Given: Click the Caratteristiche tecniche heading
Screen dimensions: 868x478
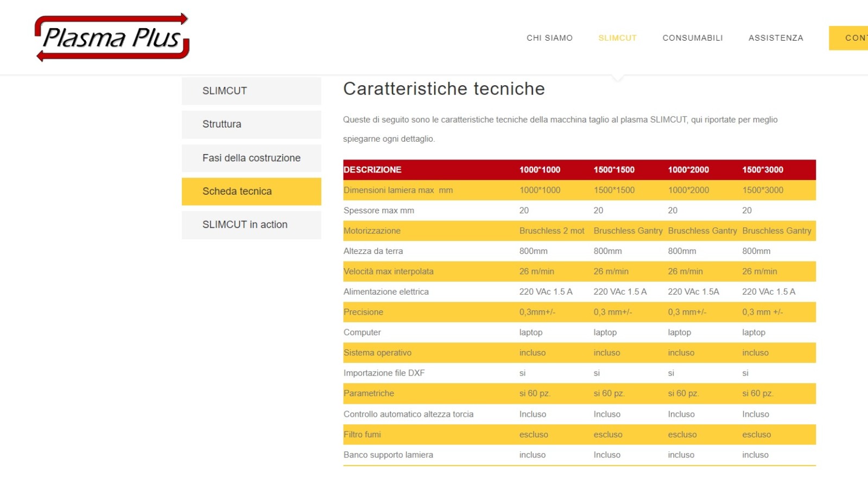Looking at the screenshot, I should 444,88.
